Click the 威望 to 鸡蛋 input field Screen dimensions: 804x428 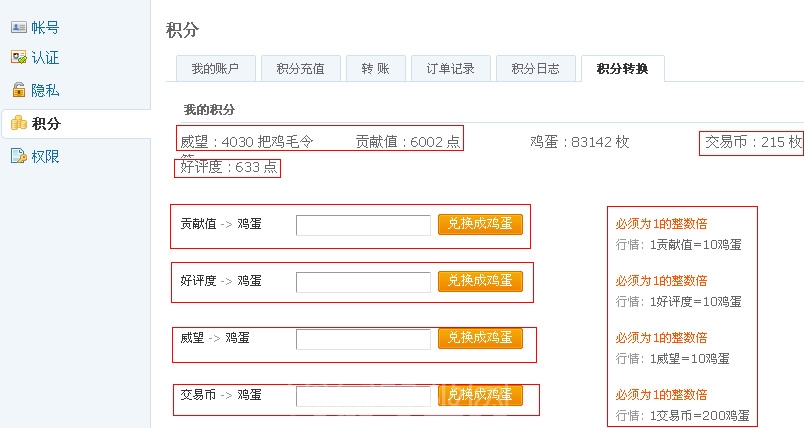tap(363, 339)
